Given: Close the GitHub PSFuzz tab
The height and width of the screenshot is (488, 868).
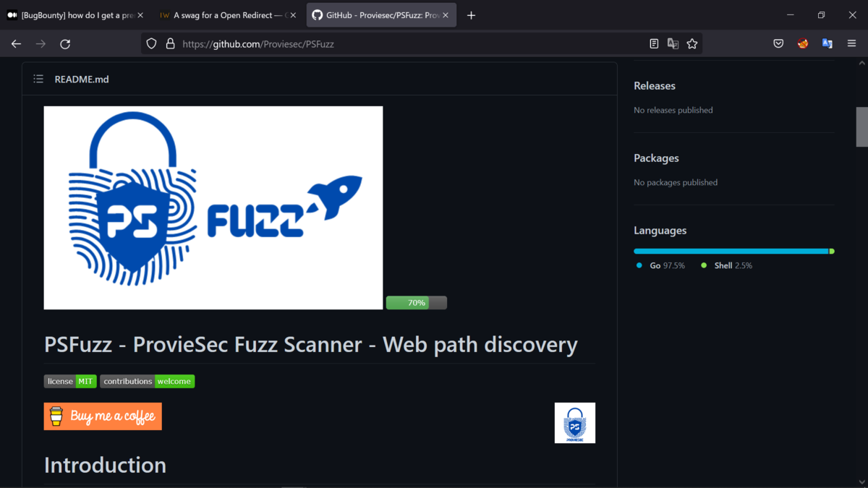Looking at the screenshot, I should [x=446, y=15].
